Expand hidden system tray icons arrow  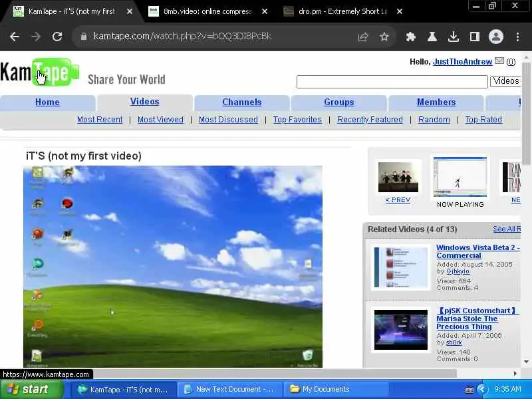pos(481,390)
